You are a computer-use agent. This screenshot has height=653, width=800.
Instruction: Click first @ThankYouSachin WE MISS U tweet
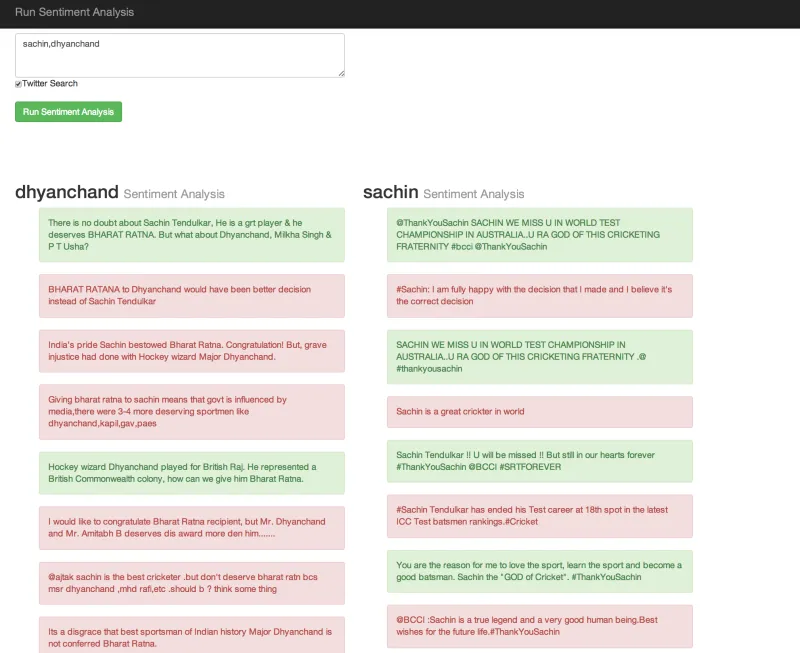click(540, 234)
